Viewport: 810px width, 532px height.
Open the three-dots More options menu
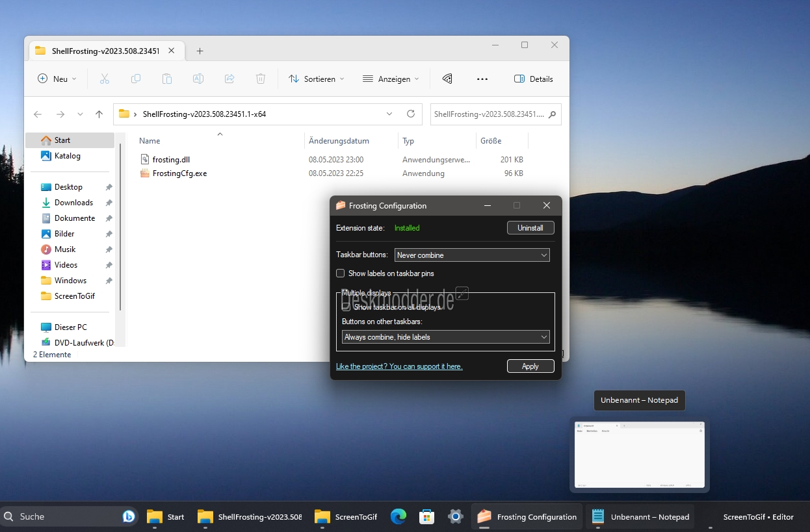pos(482,79)
